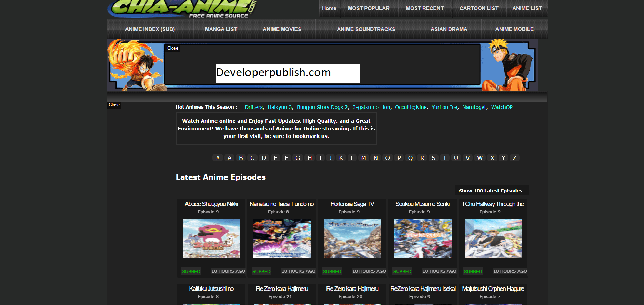Open Abciee Shuugyou Nikki thumbnail
Screen dimensions: 644x305
coord(212,238)
